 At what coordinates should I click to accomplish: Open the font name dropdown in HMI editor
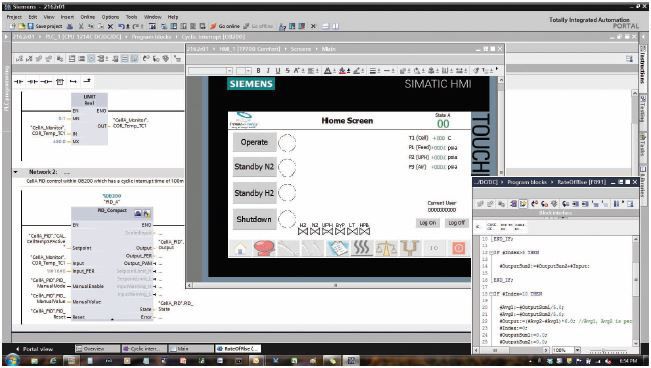pos(229,71)
